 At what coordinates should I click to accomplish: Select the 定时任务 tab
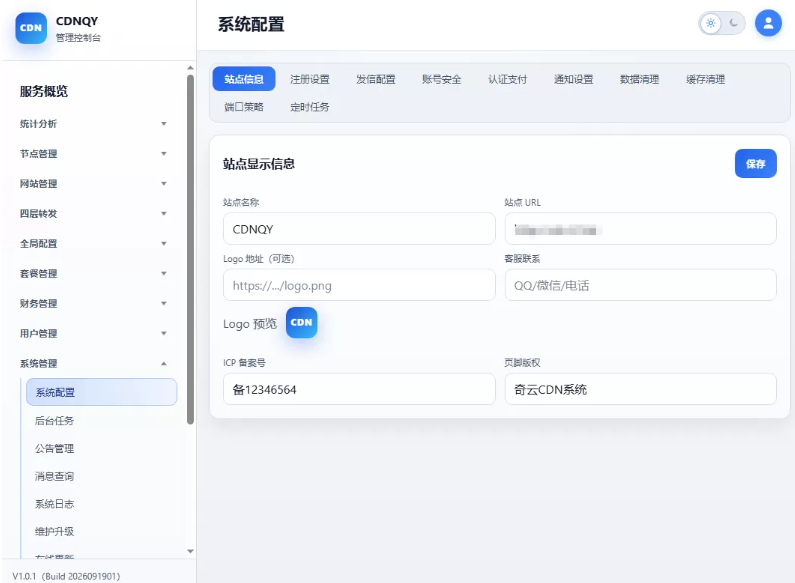[x=309, y=107]
